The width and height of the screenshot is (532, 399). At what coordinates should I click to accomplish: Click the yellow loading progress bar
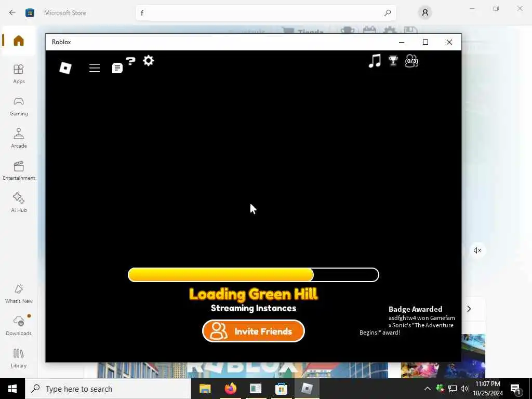tap(254, 275)
